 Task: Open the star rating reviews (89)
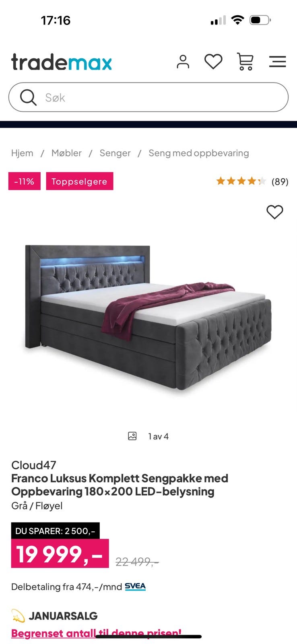coord(252,181)
